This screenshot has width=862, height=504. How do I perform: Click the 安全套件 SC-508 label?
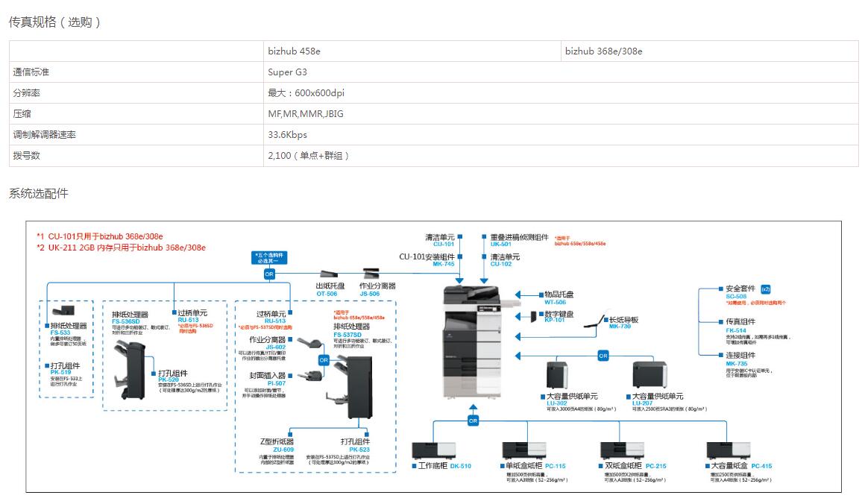740,292
